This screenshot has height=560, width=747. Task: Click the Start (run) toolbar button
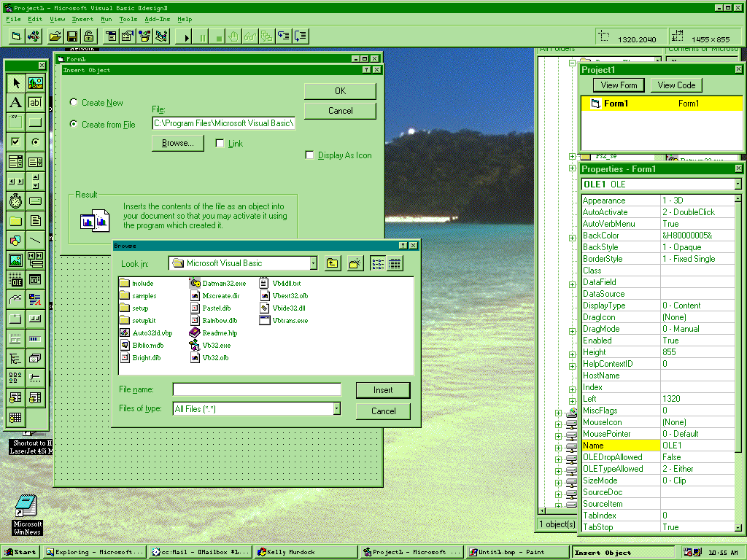187,36
